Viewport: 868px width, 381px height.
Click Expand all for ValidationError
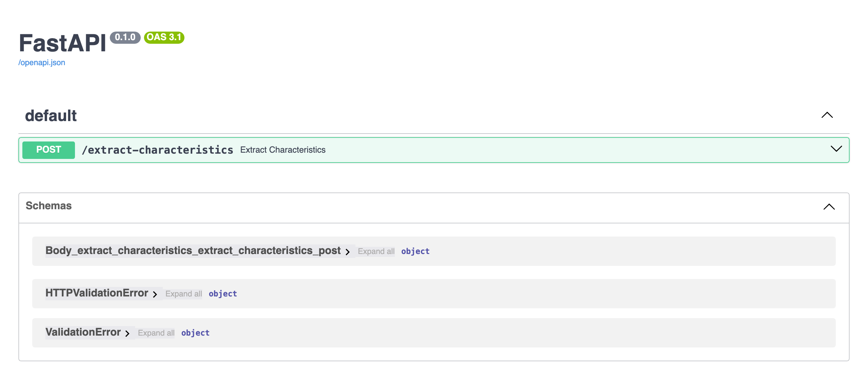[156, 333]
